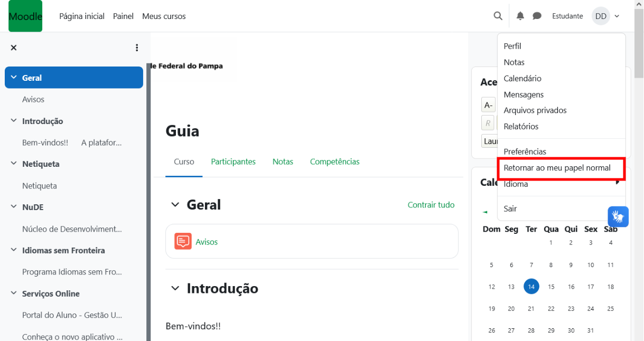Collapse the Introdução section in course content

click(x=175, y=288)
